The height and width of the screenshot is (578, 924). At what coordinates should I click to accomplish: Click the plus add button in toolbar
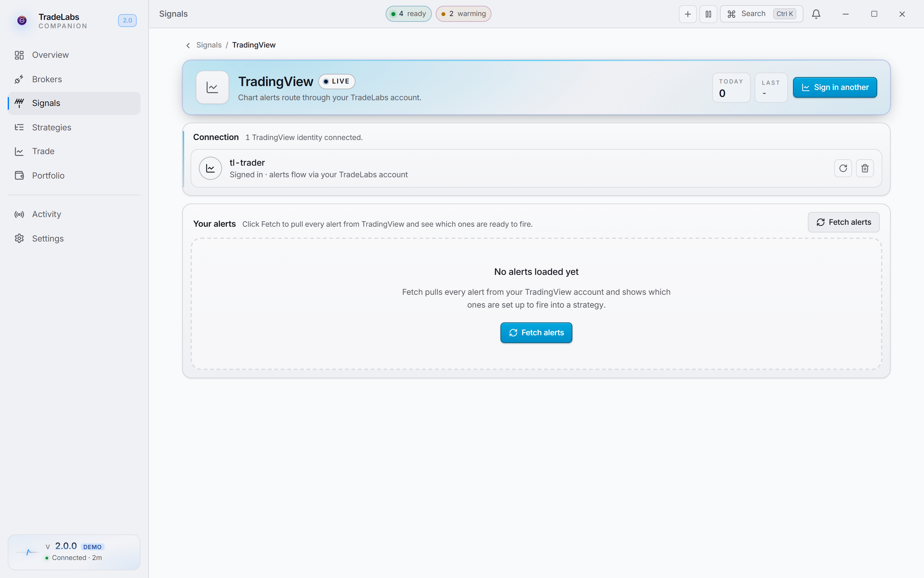pyautogui.click(x=688, y=14)
